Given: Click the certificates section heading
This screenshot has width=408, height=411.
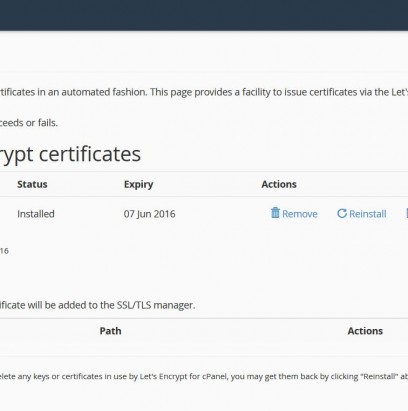Looking at the screenshot, I should tap(70, 154).
